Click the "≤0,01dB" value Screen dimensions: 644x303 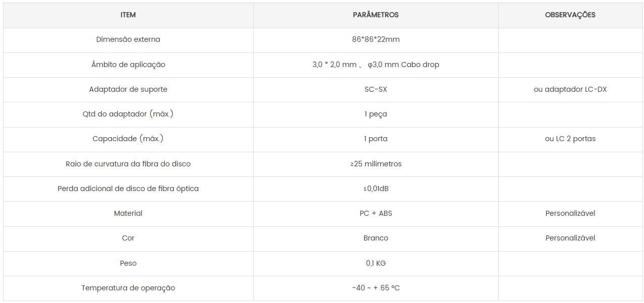pyautogui.click(x=375, y=189)
